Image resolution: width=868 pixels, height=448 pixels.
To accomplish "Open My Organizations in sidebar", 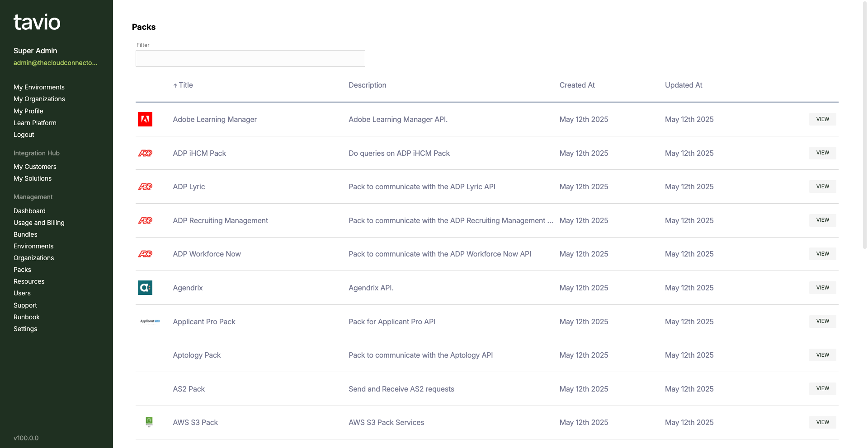I will coord(39,99).
